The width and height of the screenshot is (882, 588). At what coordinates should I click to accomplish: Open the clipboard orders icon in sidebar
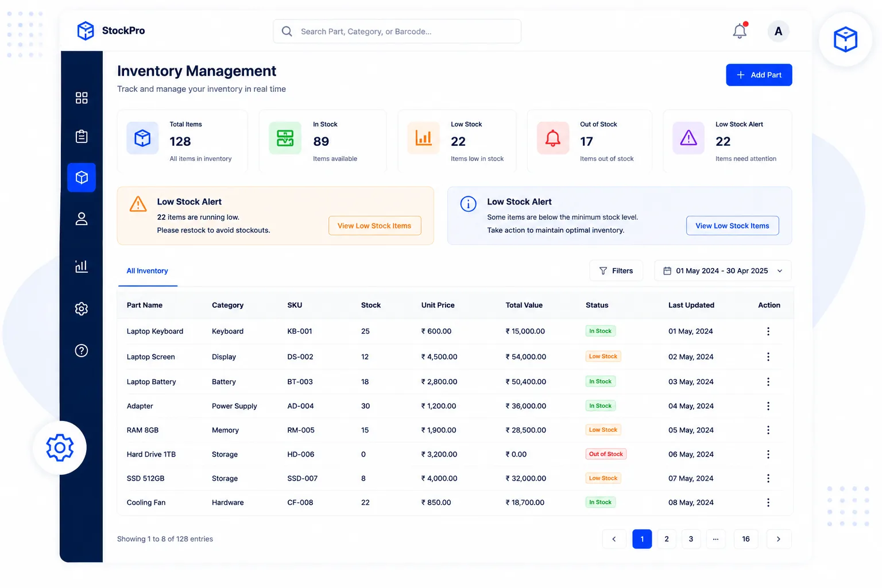[82, 137]
